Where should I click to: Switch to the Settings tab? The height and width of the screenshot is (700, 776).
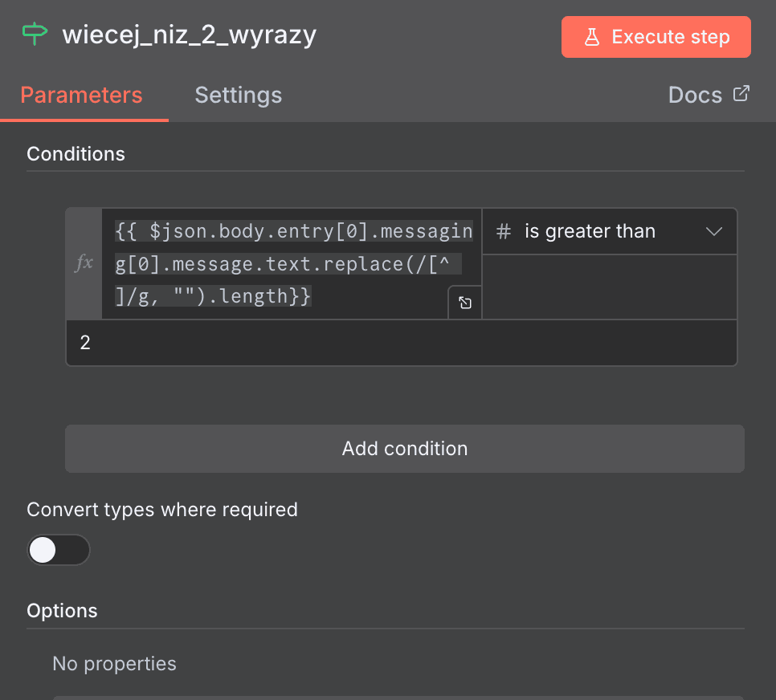click(x=238, y=95)
